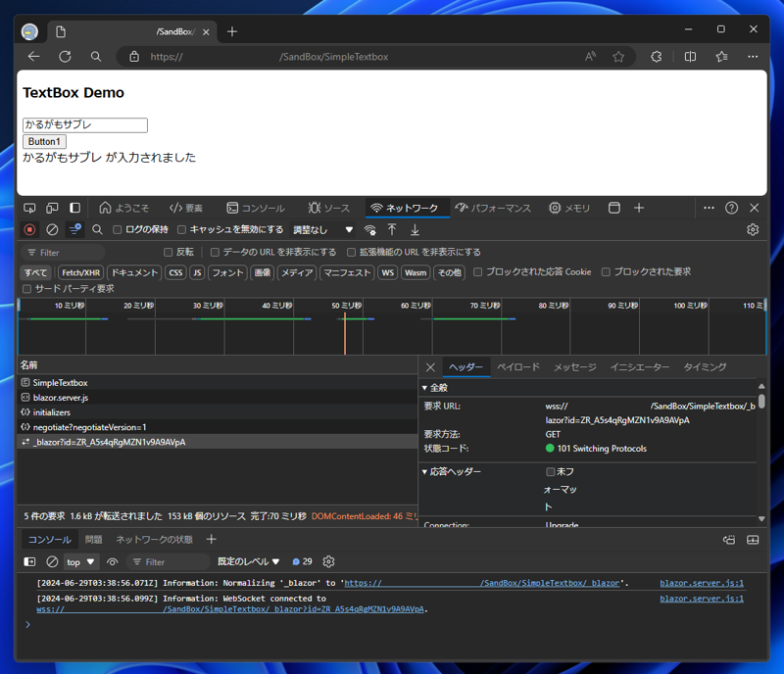Clear the network log
Image resolution: width=784 pixels, height=674 pixels.
point(52,229)
